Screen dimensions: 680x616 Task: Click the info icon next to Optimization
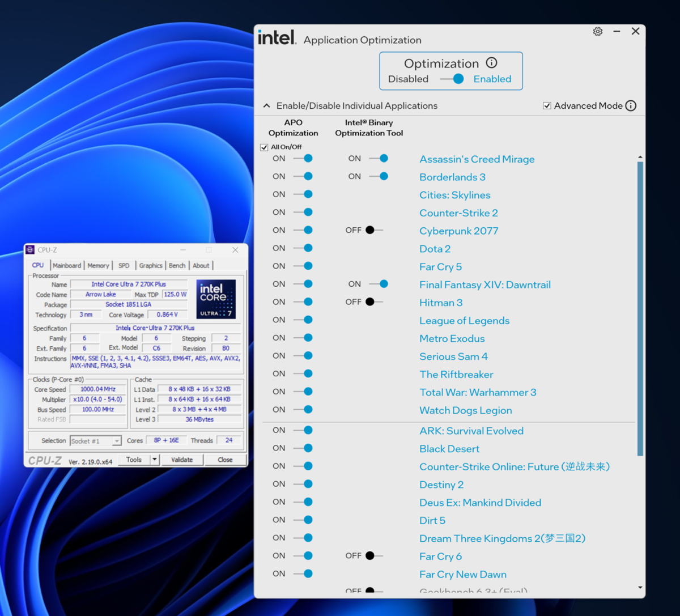coord(492,63)
